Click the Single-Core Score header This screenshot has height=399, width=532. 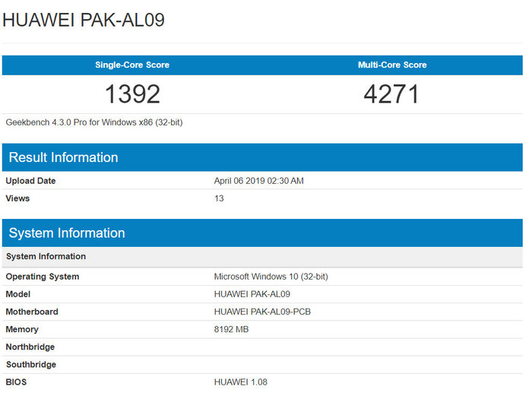click(132, 65)
